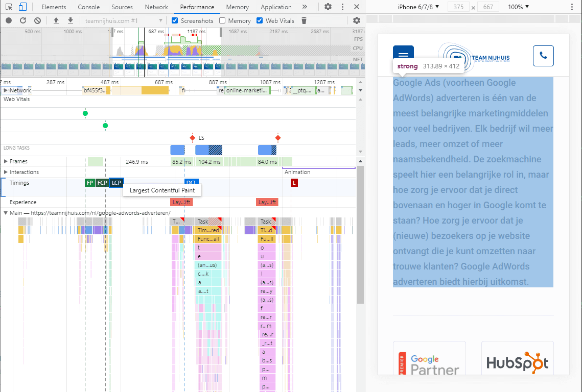Screen dimensions: 582x392
Task: Open capture settings gear in Performance toolbar
Action: (356, 21)
